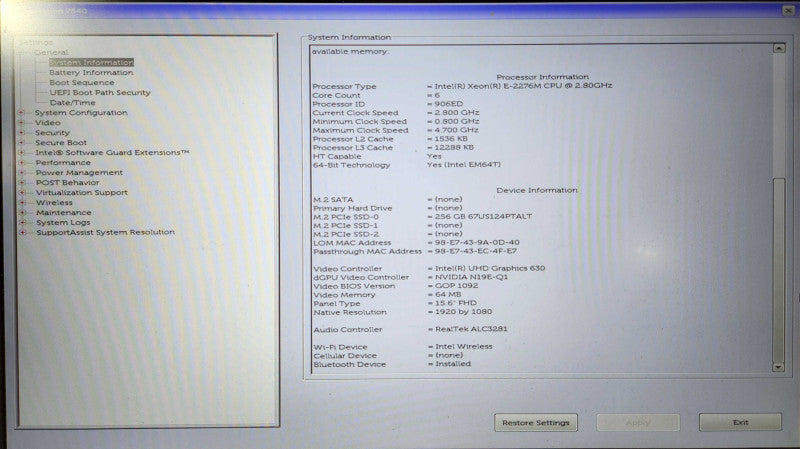This screenshot has height=449, width=800.
Task: Select the Performance category label
Action: click(x=63, y=163)
